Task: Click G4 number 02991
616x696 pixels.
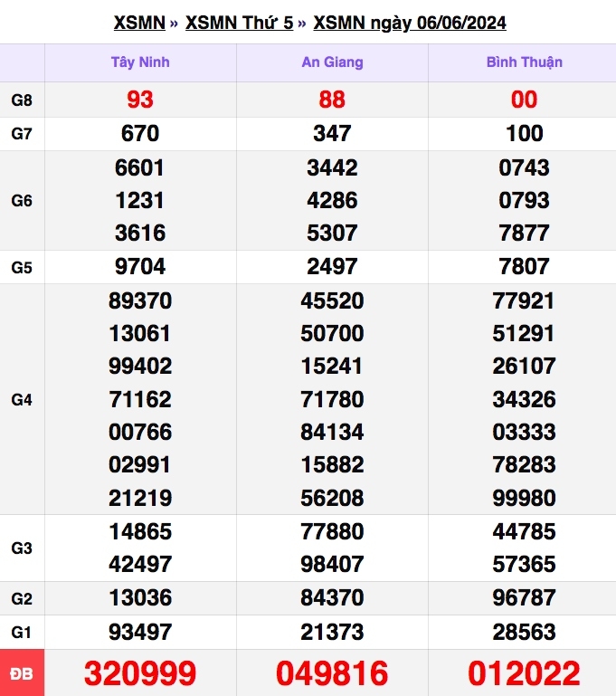Action: tap(139, 464)
